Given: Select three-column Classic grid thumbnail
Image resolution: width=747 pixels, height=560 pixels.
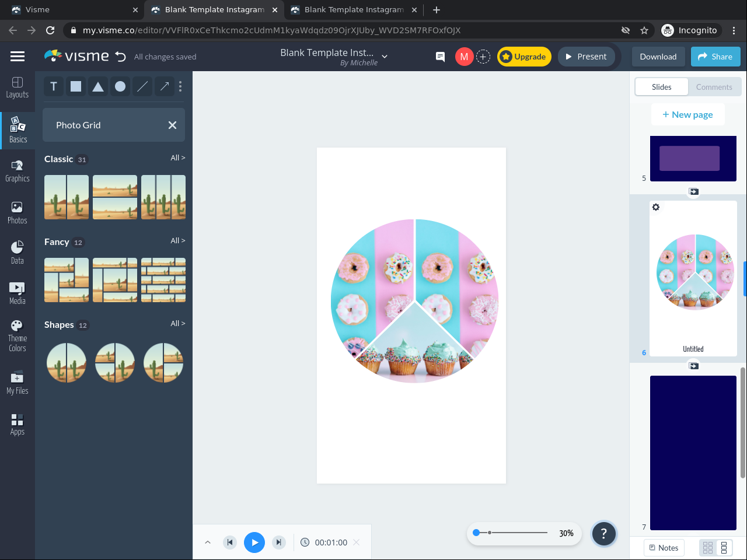Looking at the screenshot, I should pos(163,197).
